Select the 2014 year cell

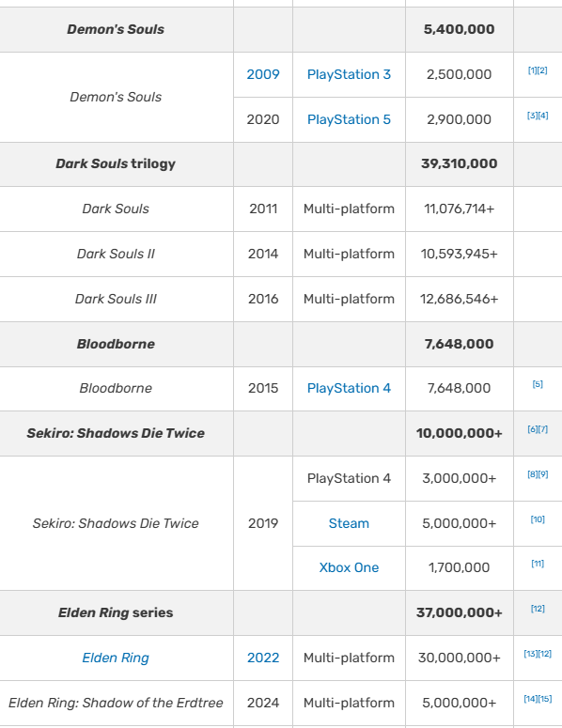263,254
